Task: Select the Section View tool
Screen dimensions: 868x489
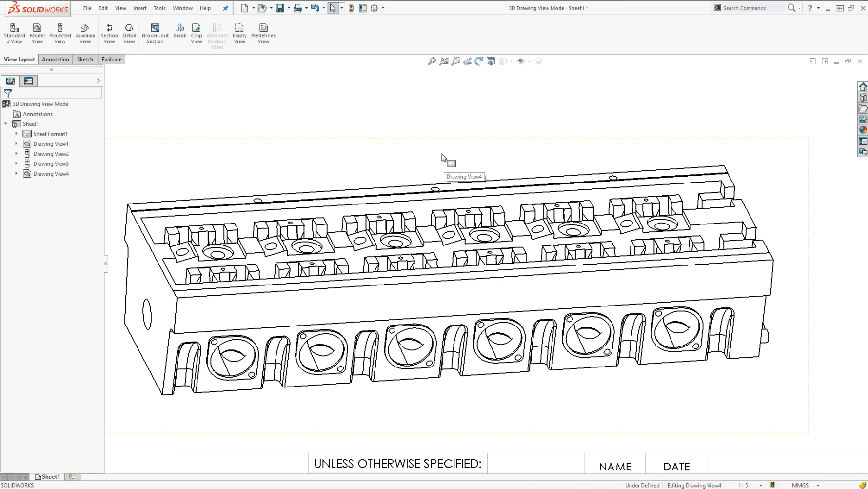Action: (x=109, y=32)
